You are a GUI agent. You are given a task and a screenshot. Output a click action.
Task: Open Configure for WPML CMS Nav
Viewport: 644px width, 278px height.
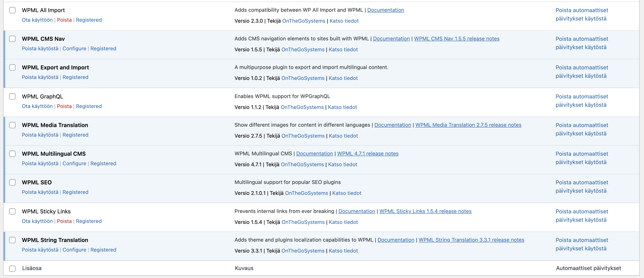click(x=74, y=49)
